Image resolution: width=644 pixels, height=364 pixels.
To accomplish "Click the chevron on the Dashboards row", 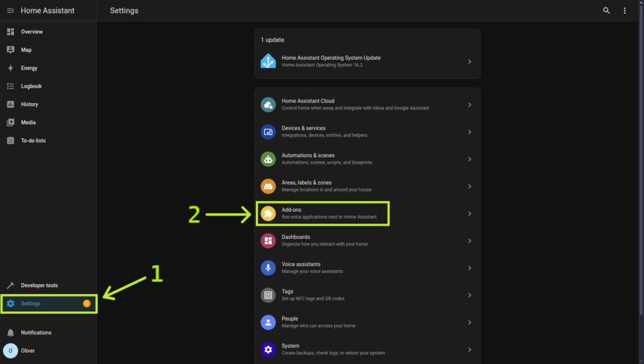I will coord(469,241).
